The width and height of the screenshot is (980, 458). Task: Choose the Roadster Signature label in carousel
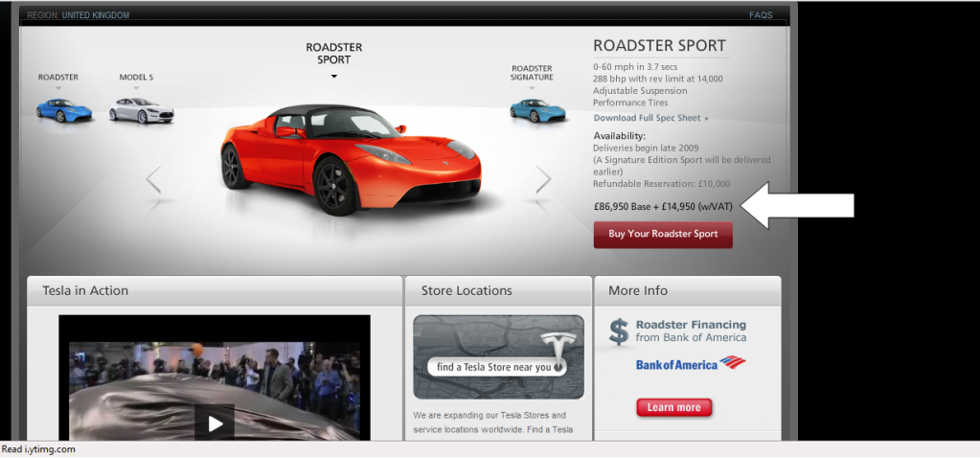tap(532, 73)
